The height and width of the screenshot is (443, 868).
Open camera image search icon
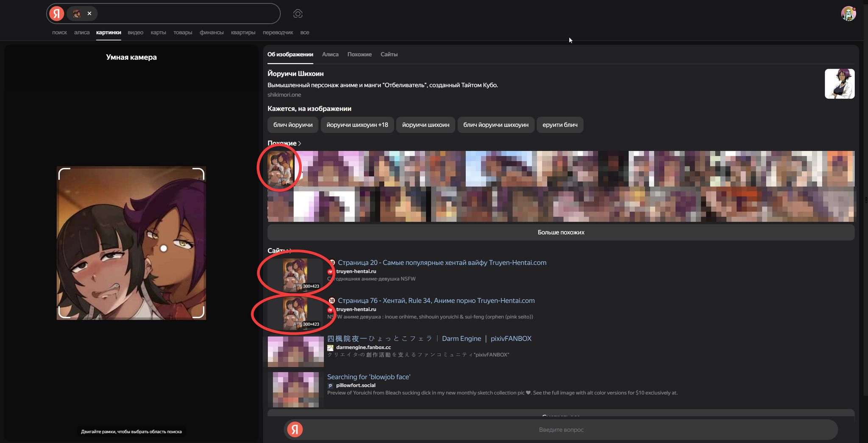tap(298, 14)
